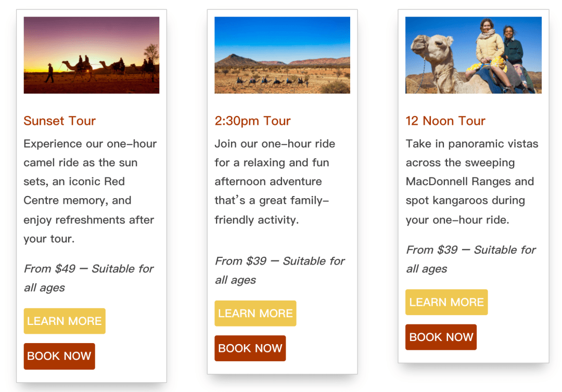The height and width of the screenshot is (392, 562).
Task: Click the "From $49" price text
Action: 49,269
